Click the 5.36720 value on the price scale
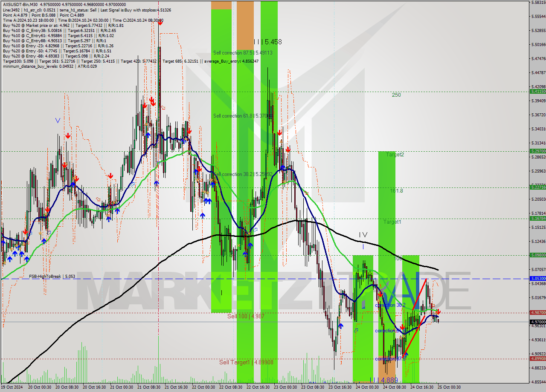 pos(538,115)
